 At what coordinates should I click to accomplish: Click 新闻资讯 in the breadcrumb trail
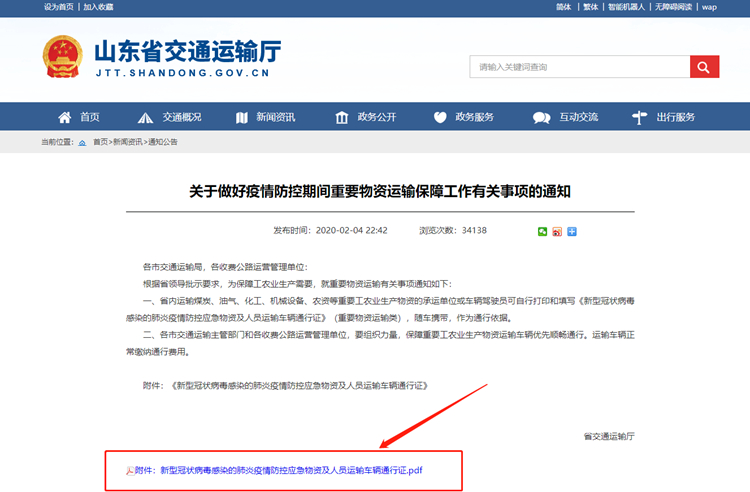click(128, 142)
